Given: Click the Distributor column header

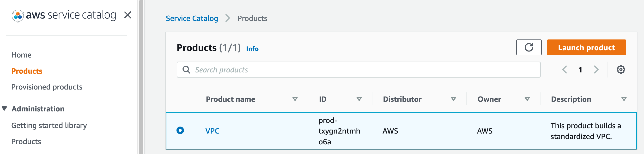Looking at the screenshot, I should [402, 99].
